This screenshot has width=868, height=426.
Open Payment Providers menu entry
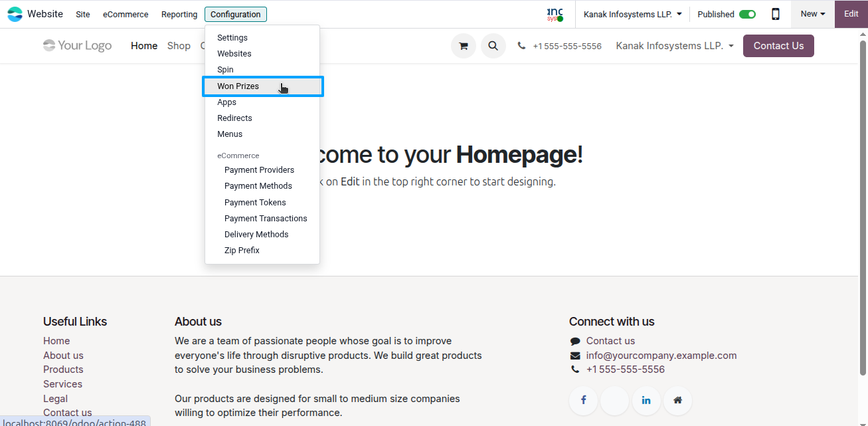pyautogui.click(x=259, y=170)
